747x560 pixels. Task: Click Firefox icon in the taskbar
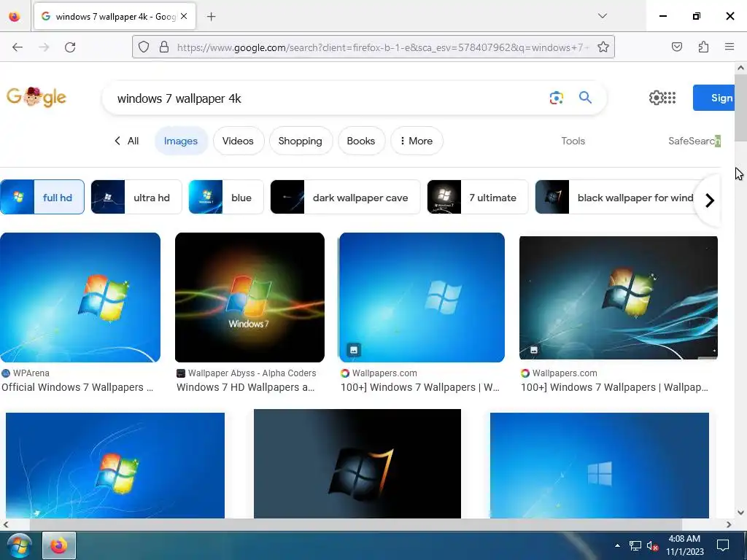point(59,545)
